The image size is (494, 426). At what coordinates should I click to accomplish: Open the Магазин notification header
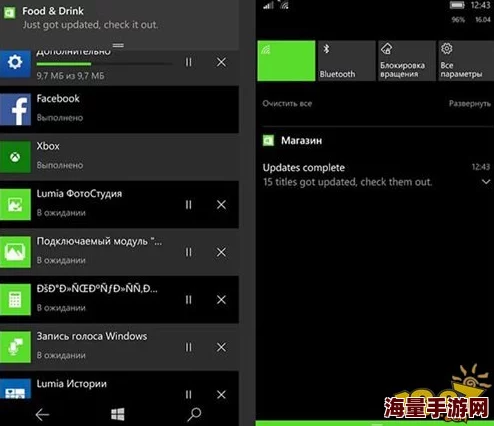301,140
